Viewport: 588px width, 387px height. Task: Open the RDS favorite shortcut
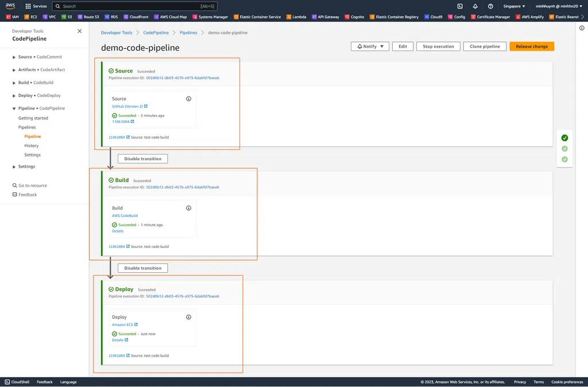[111, 17]
